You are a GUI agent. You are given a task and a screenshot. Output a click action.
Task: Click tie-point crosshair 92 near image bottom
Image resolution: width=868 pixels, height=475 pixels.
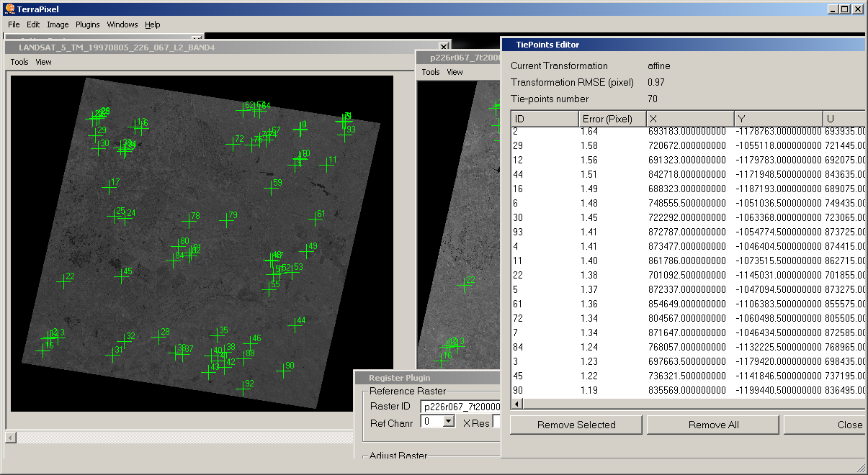(x=243, y=389)
